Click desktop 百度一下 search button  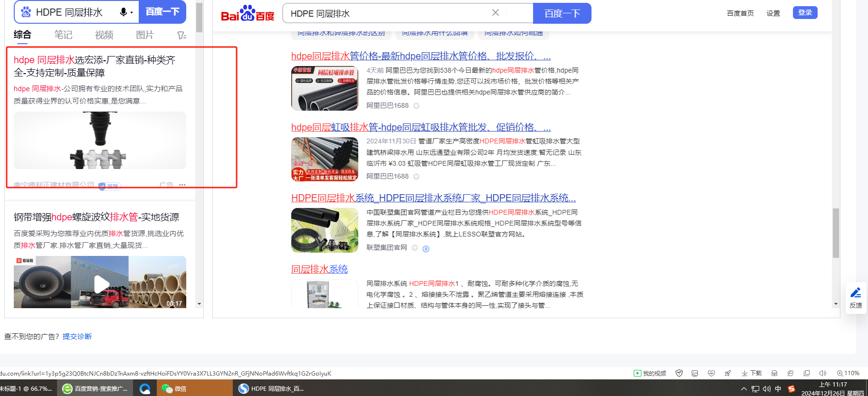(x=562, y=13)
